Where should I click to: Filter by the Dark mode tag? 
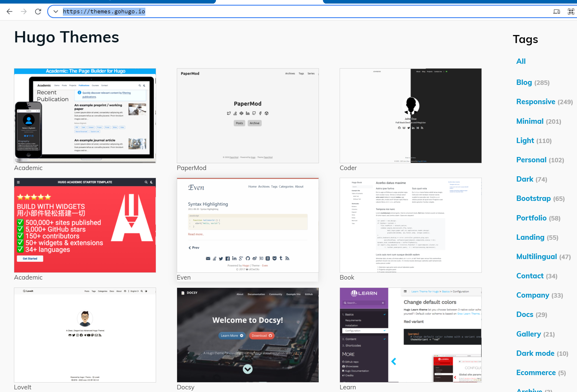(535, 353)
